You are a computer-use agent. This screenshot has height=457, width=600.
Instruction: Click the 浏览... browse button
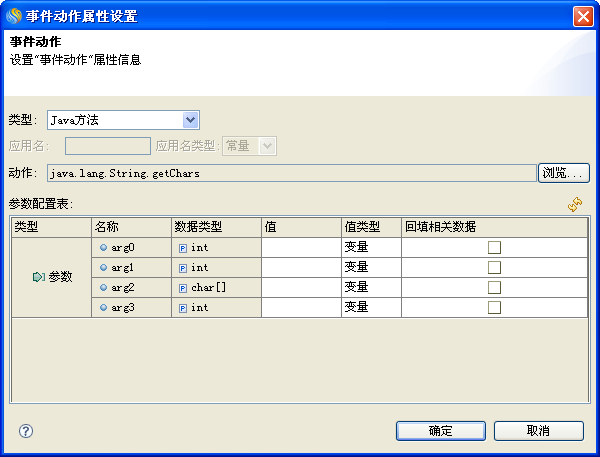coord(564,173)
